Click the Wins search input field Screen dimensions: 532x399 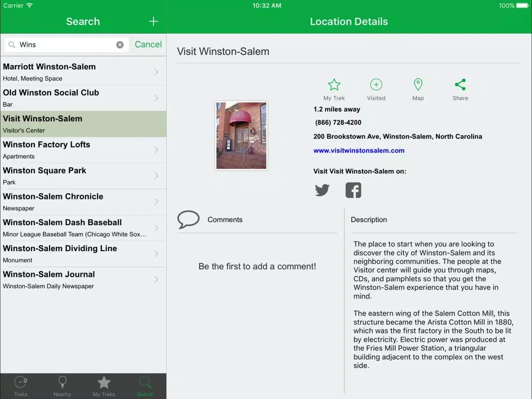[66, 45]
